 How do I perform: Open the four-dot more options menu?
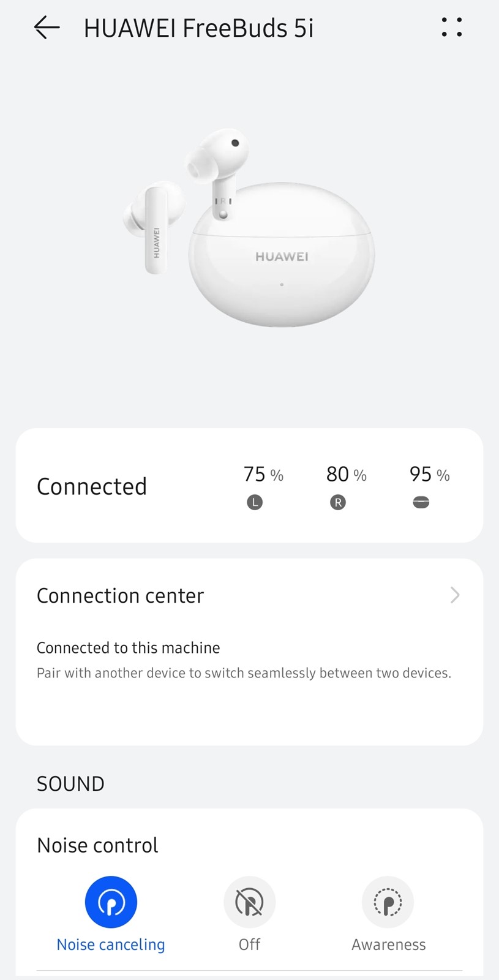click(x=452, y=28)
